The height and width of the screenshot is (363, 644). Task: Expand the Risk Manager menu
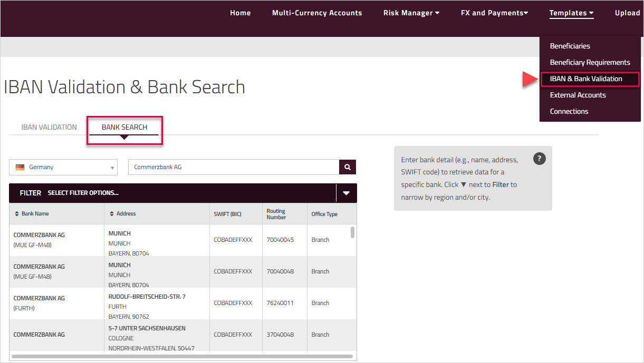(411, 13)
